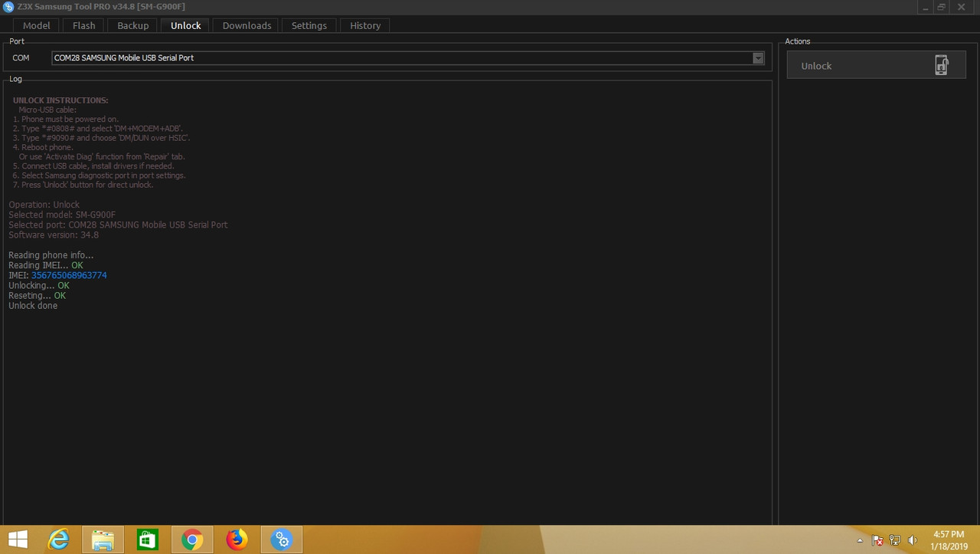Open the Windows Store taskbar icon

[147, 539]
